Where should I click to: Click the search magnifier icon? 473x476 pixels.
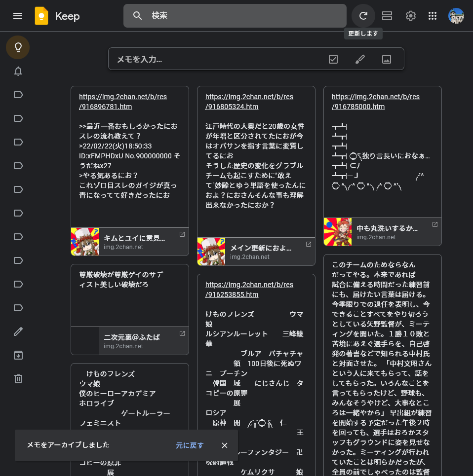pyautogui.click(x=138, y=16)
